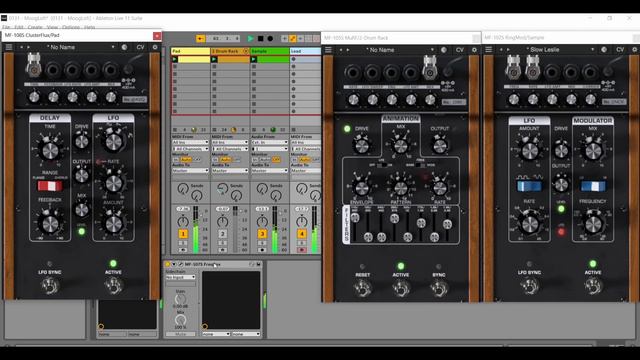
Task: Select the Lead track header
Action: [305, 51]
